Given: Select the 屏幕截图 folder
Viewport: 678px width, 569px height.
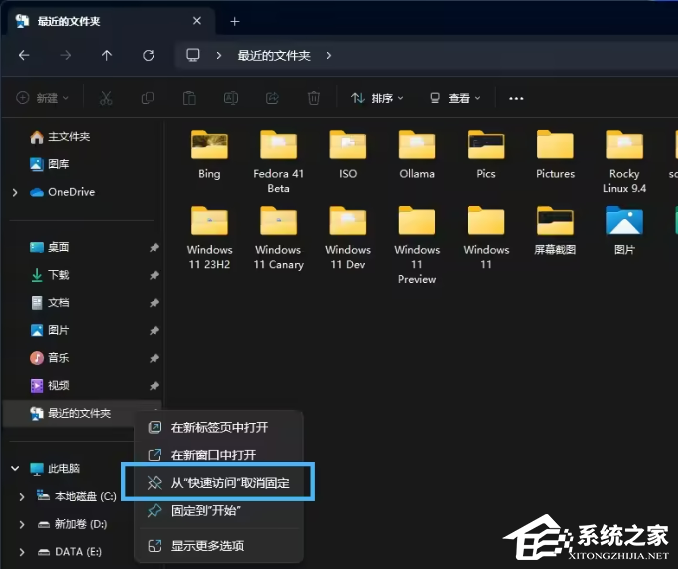Looking at the screenshot, I should [x=555, y=230].
